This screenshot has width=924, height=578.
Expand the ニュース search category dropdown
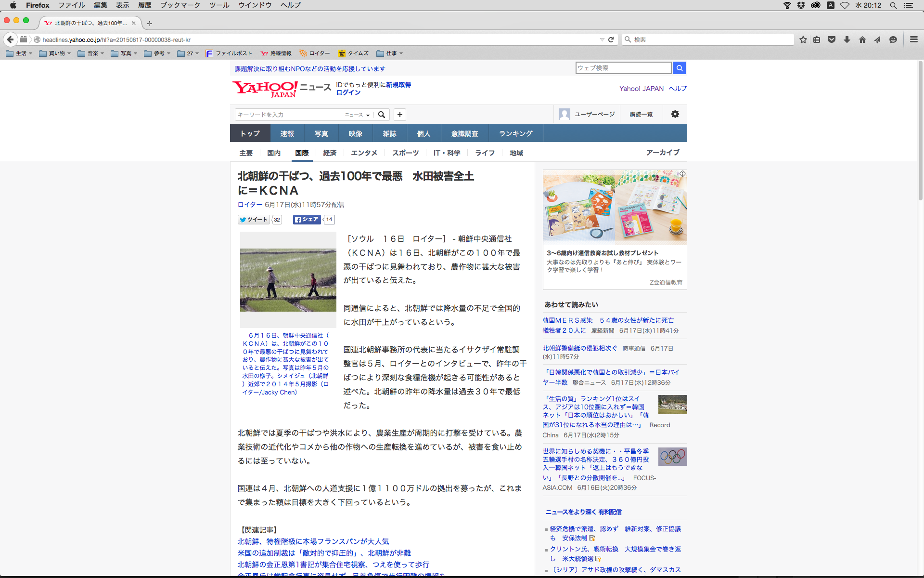(x=357, y=115)
